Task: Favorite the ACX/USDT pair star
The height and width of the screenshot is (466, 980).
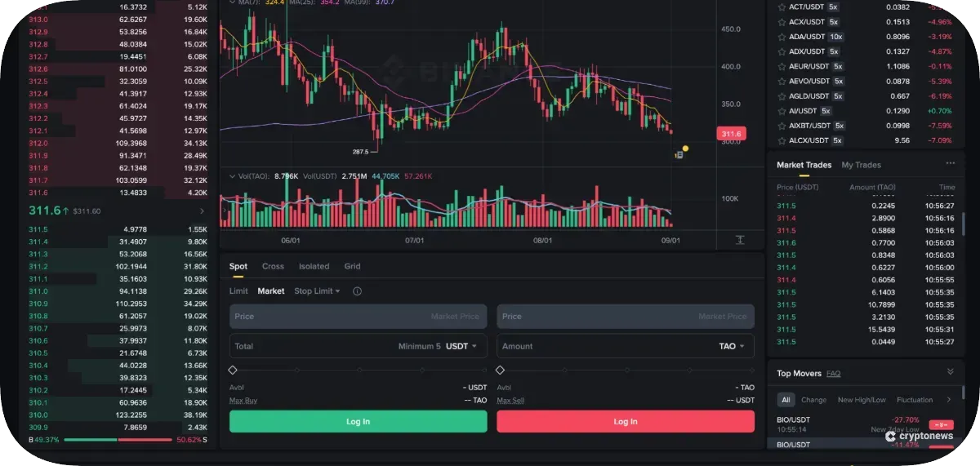Action: tap(782, 22)
